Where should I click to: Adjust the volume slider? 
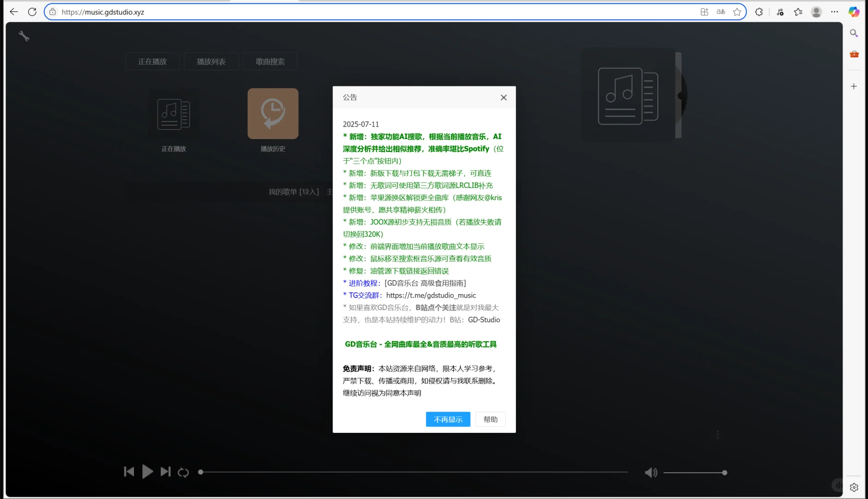coord(695,472)
